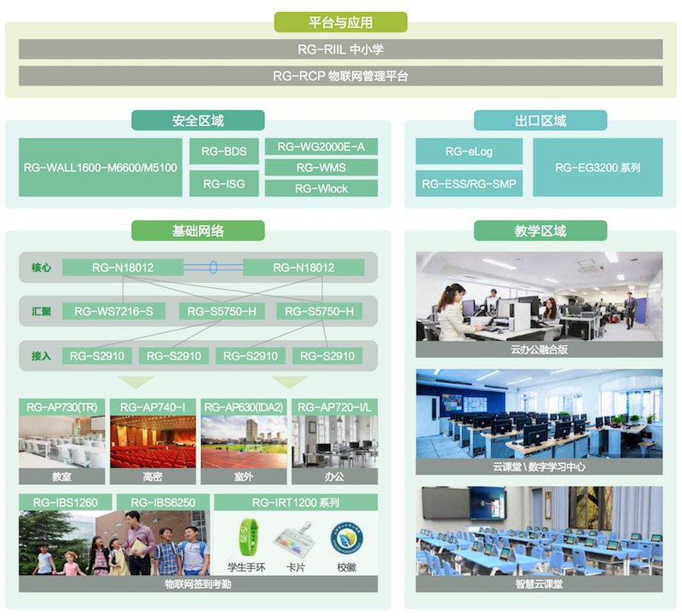Choose the RG-Wlock security item
This screenshot has height=616, width=682.
click(x=321, y=188)
